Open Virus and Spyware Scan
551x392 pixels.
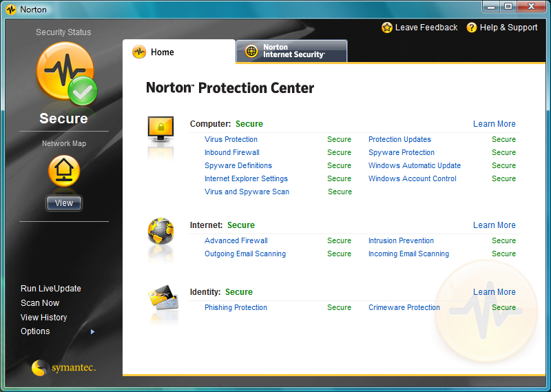[247, 192]
